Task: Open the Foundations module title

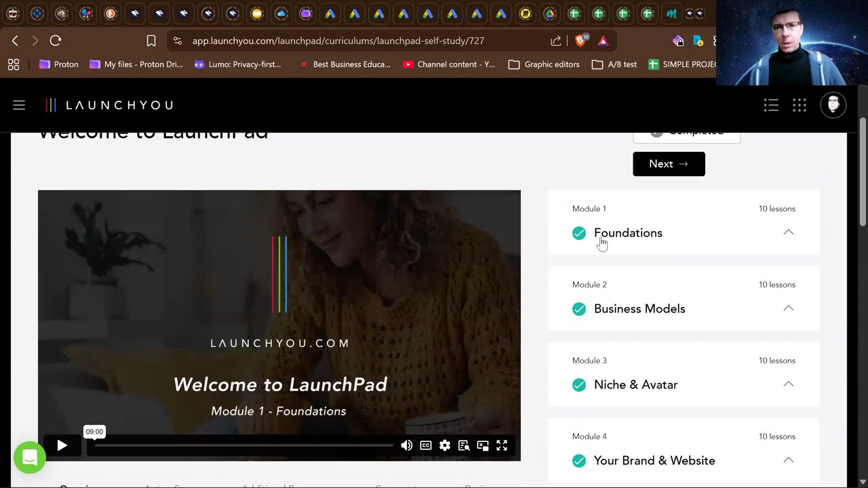Action: (628, 233)
